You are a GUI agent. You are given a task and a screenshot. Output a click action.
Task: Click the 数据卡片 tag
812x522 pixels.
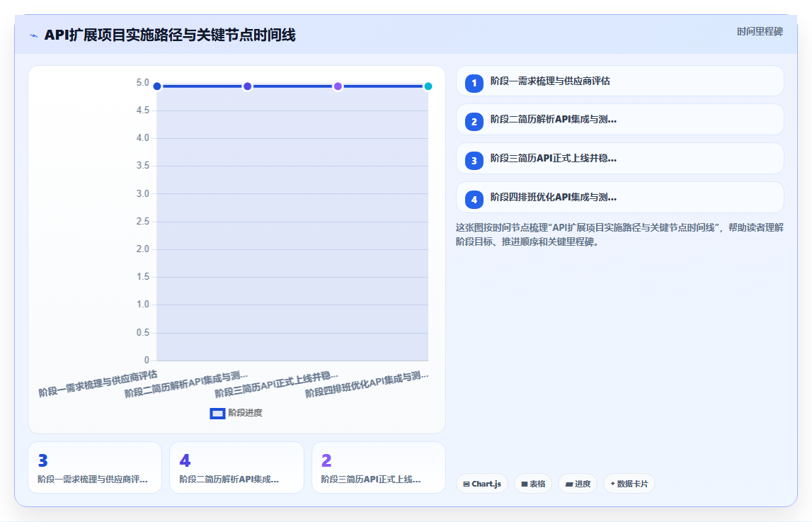pos(629,484)
